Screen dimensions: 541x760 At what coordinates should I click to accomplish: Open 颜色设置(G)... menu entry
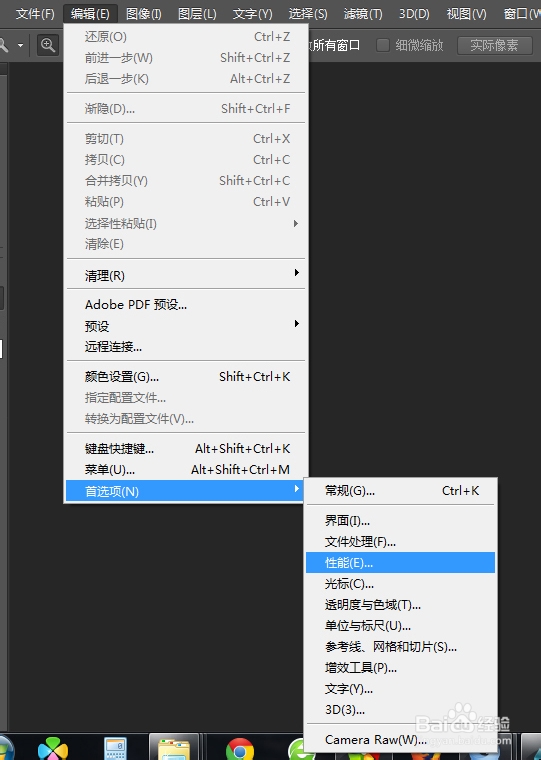coord(186,377)
